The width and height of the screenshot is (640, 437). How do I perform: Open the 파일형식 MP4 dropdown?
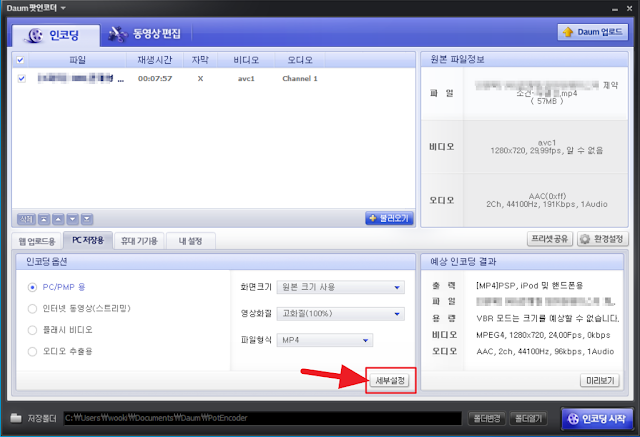point(324,340)
